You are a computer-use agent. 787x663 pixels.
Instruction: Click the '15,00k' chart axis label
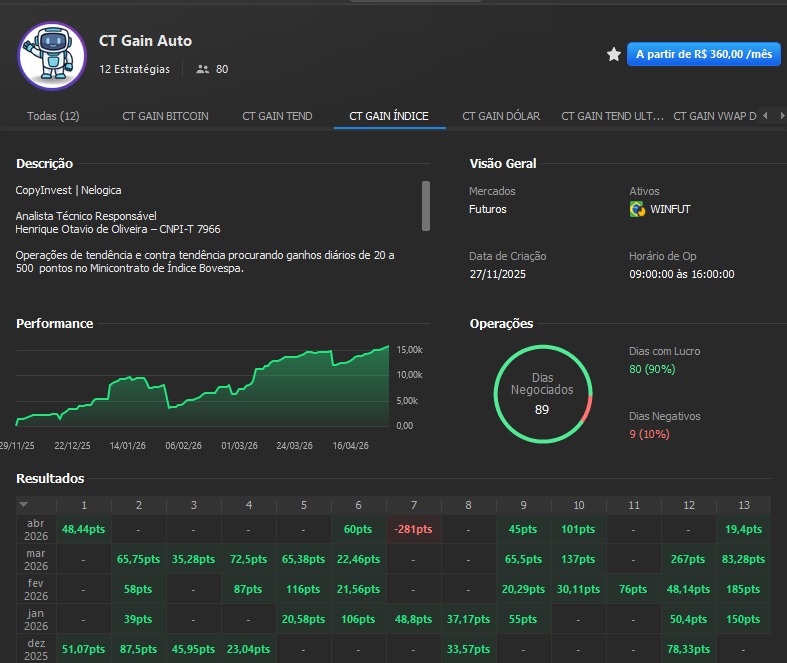click(410, 350)
